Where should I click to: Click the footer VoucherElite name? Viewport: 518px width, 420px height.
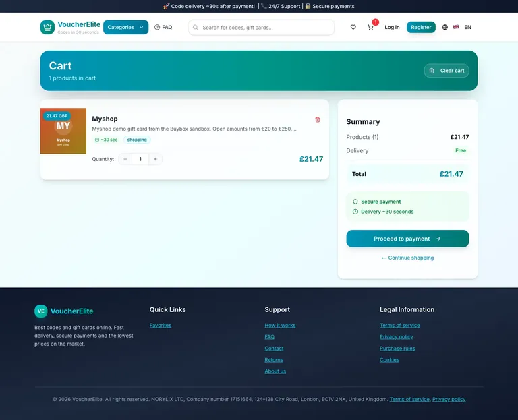pyautogui.click(x=71, y=311)
